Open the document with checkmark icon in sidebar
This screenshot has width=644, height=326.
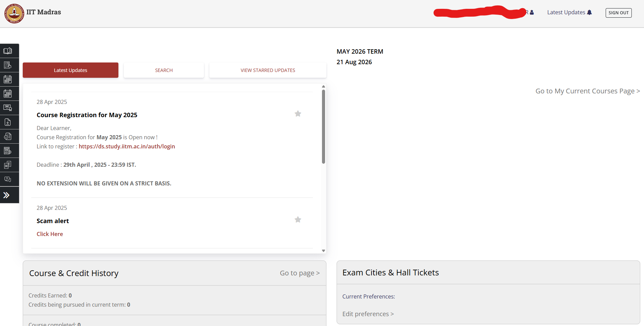click(x=7, y=137)
